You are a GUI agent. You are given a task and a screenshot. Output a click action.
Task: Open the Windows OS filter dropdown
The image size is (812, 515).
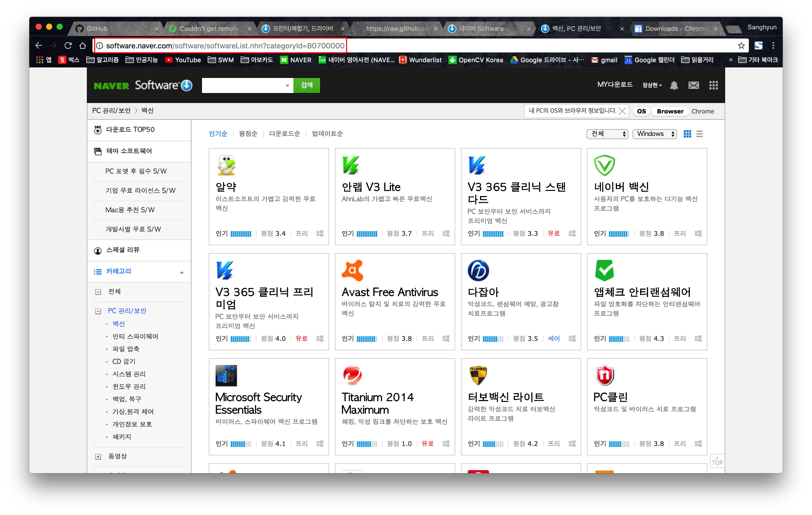[x=654, y=134]
